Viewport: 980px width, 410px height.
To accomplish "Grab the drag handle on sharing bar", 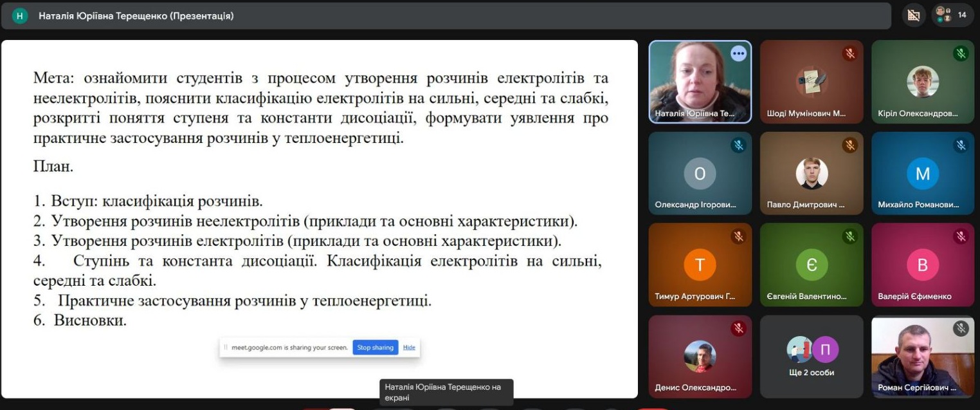I will pyautogui.click(x=225, y=348).
